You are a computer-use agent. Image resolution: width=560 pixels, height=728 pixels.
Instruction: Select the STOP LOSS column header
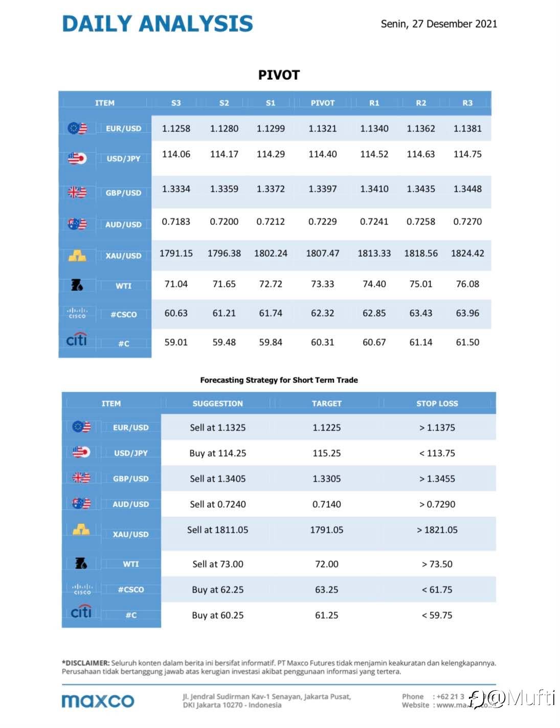click(437, 403)
